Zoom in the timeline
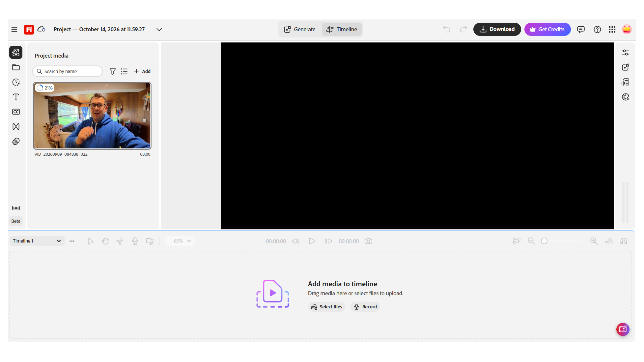The image size is (644, 362). (x=594, y=241)
